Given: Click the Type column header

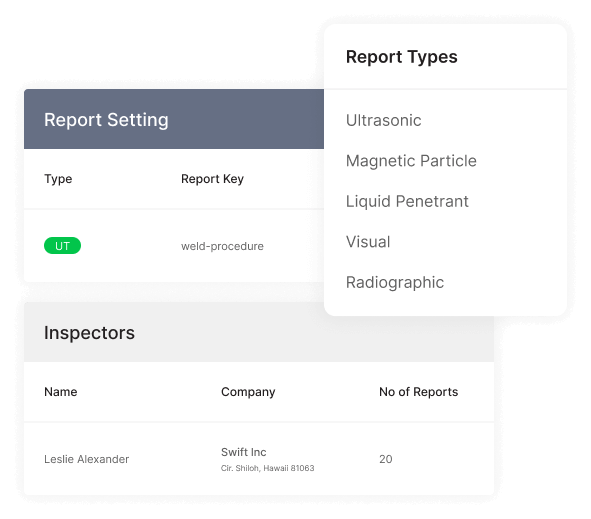Looking at the screenshot, I should click(58, 179).
